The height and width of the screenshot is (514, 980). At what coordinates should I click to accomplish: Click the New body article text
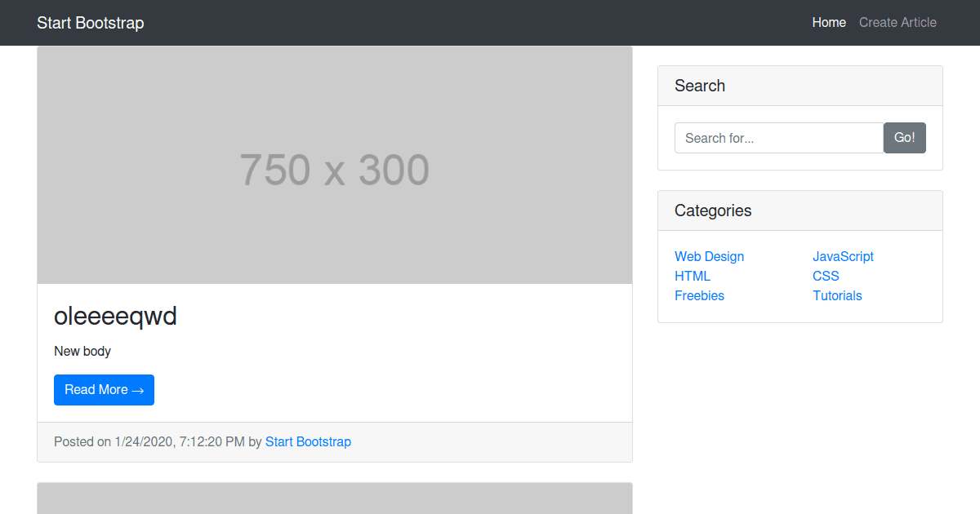[x=82, y=351]
